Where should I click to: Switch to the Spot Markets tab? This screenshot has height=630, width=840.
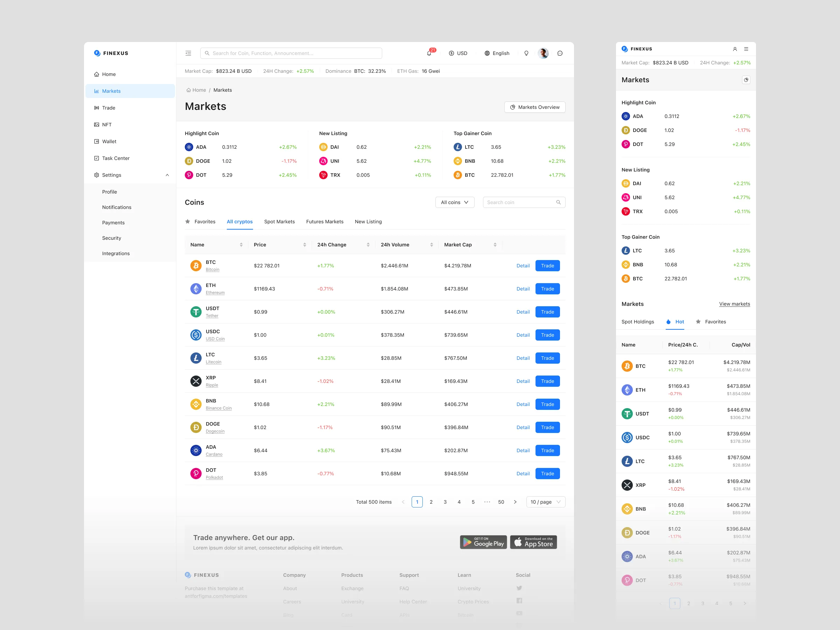pyautogui.click(x=280, y=222)
